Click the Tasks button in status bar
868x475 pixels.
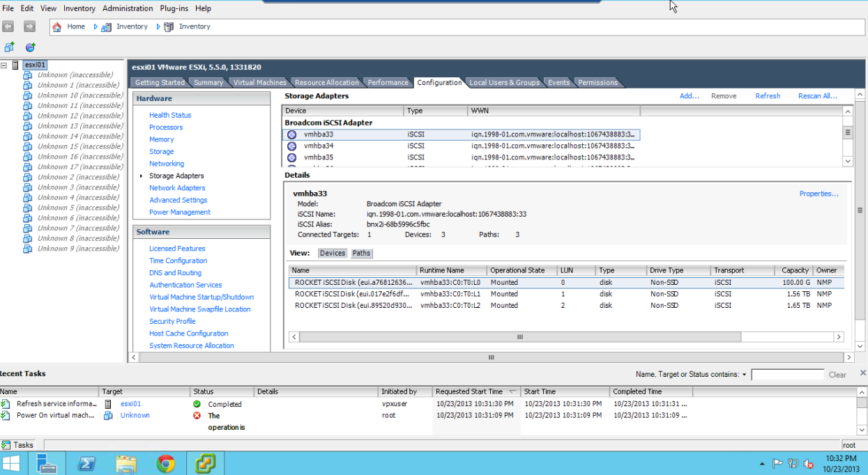(x=18, y=445)
